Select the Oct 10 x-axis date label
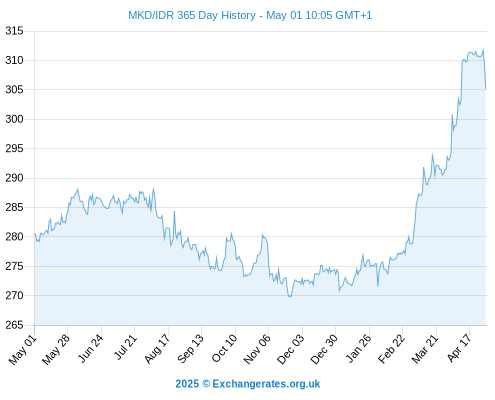The height and width of the screenshot is (400, 495). (224, 348)
